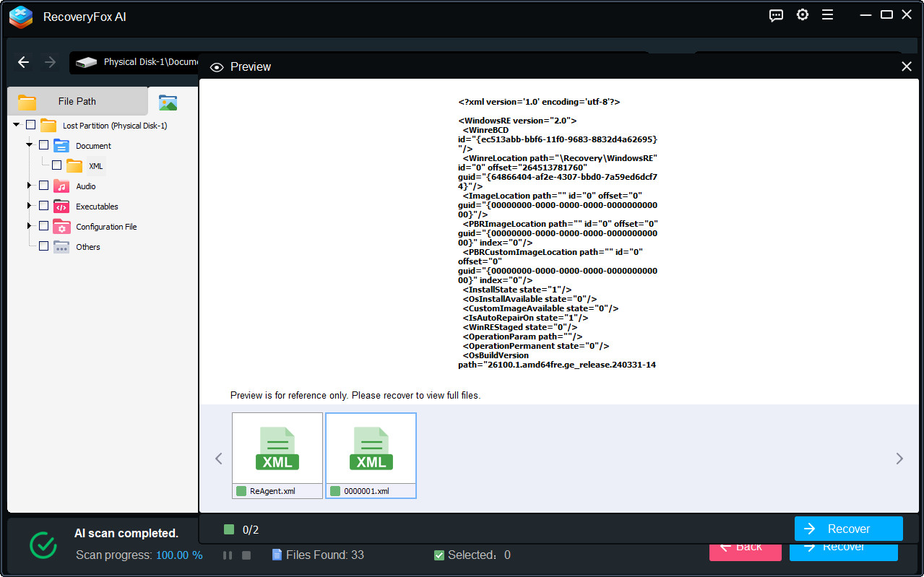Click the Audio music folder icon

click(x=61, y=186)
